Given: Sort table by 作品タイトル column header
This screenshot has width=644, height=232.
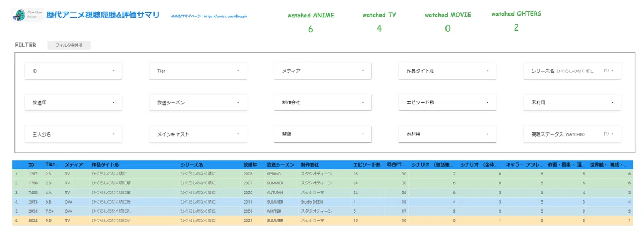Looking at the screenshot, I should coord(105,165).
